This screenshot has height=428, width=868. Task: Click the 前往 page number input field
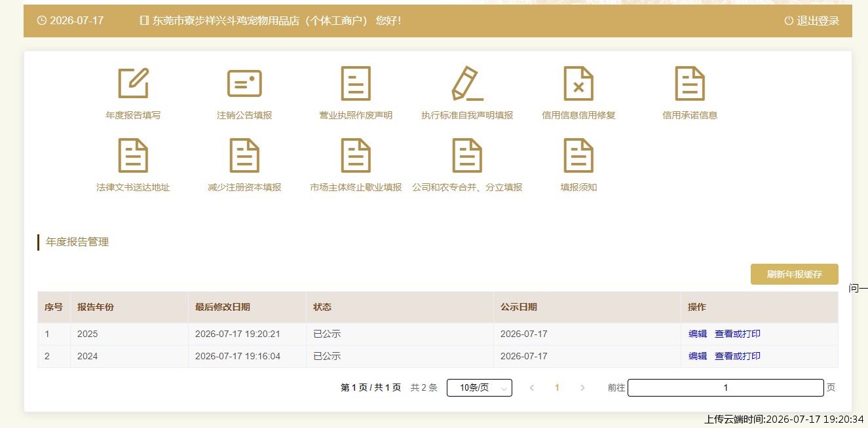(726, 387)
